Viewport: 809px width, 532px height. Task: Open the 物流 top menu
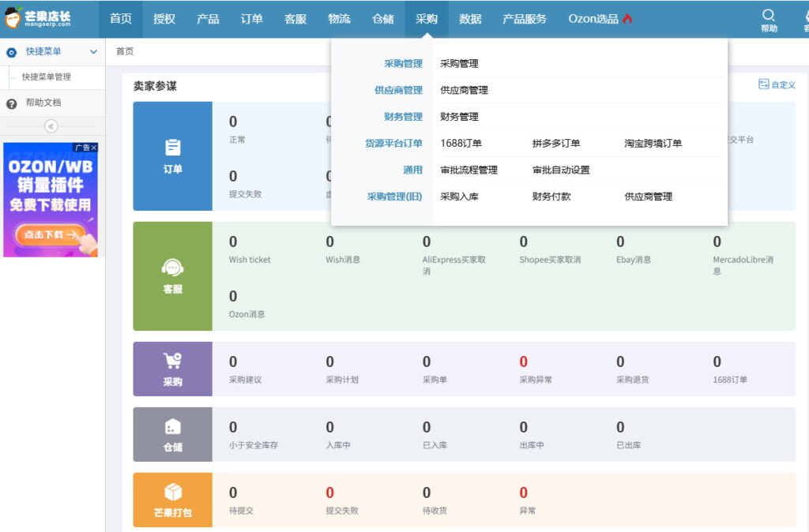pos(339,19)
